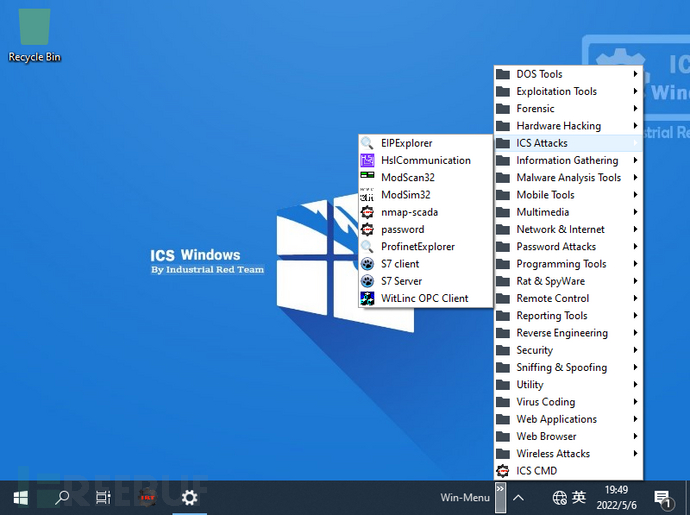This screenshot has height=515, width=690.
Task: Start ModScan32 from the submenu
Action: click(407, 177)
